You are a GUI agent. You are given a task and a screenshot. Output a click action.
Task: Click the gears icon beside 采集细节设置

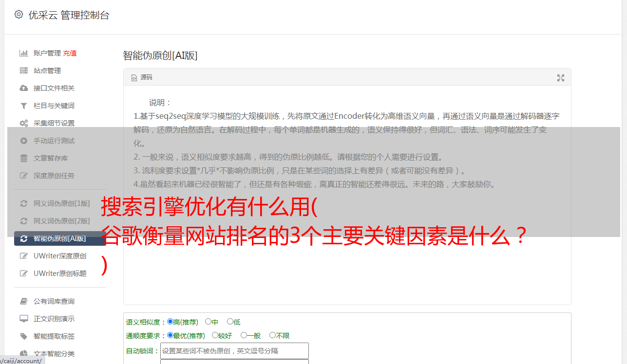(23, 123)
